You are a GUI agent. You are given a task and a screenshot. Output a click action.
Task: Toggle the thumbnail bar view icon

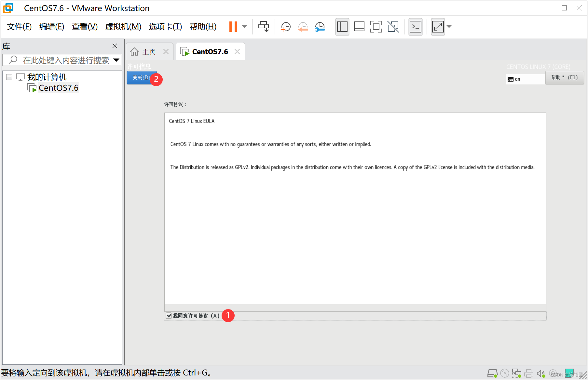coord(359,27)
